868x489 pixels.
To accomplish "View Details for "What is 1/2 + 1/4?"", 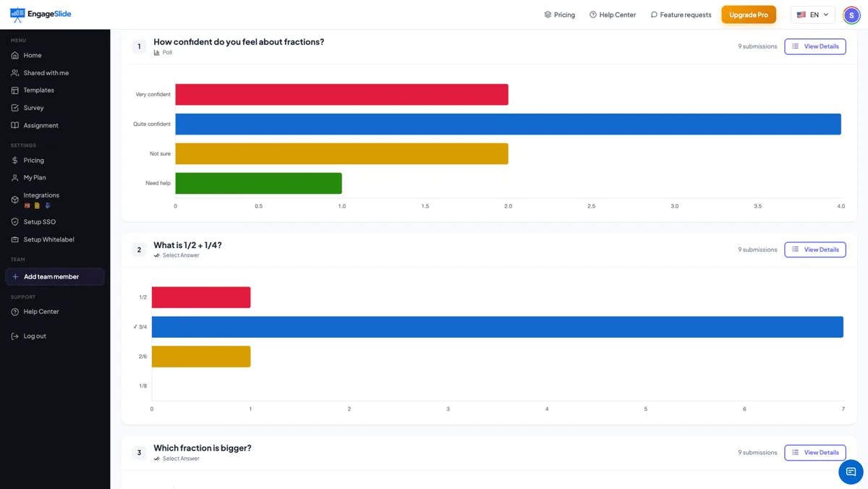I will (x=815, y=250).
